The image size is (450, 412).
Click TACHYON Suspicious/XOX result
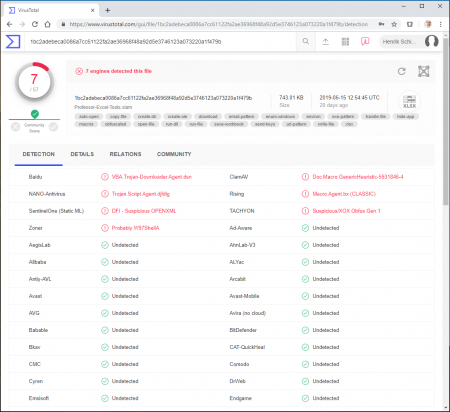pyautogui.click(x=346, y=211)
